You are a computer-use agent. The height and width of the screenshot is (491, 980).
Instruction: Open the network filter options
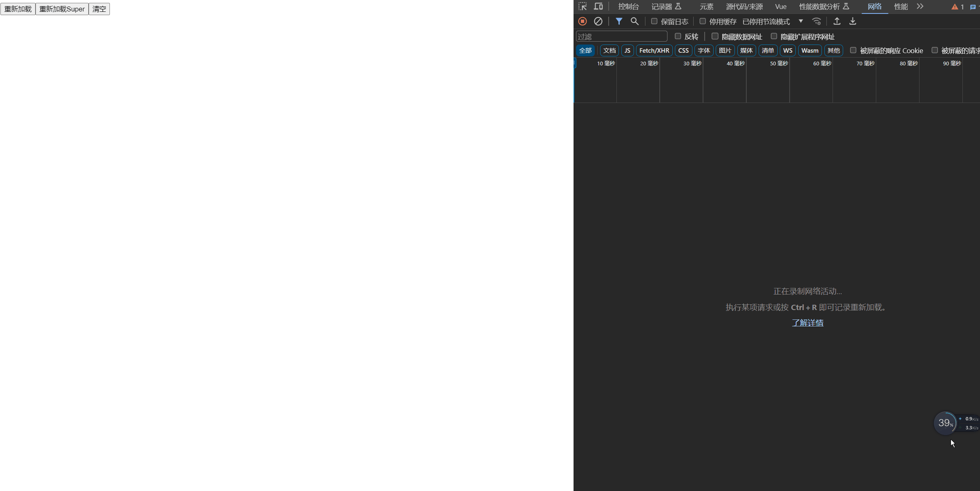[618, 21]
